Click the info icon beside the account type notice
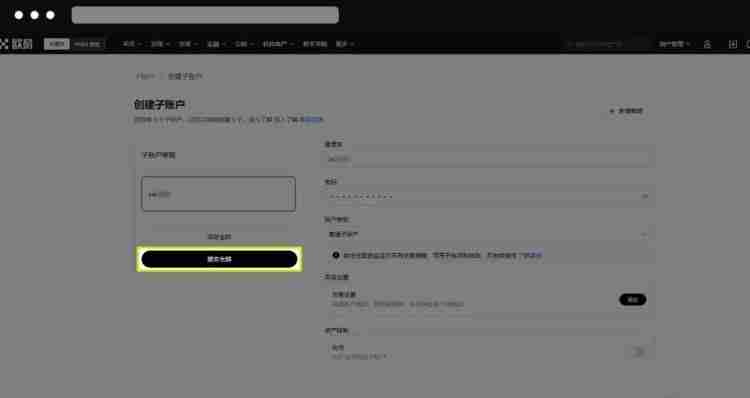The height and width of the screenshot is (398, 750). pos(336,255)
